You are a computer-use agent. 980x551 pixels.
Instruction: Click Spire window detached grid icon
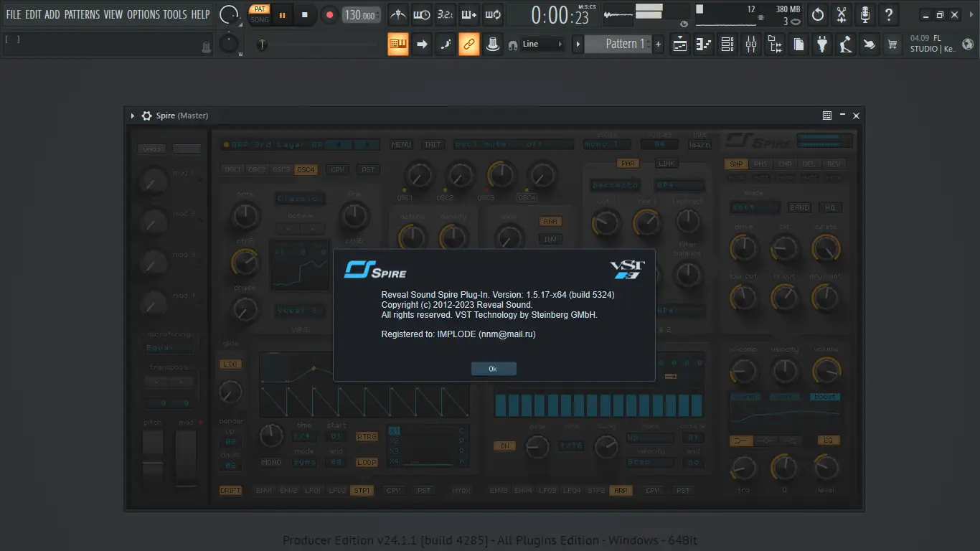tap(827, 115)
